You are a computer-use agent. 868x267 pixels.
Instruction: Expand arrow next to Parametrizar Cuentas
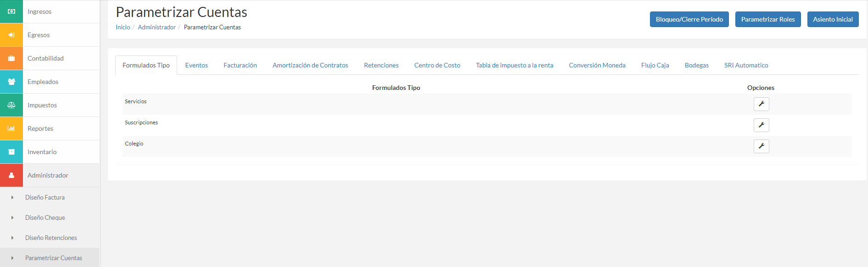pos(12,258)
